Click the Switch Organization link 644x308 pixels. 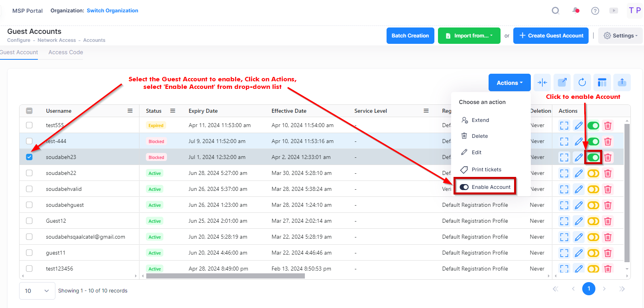[112, 10]
